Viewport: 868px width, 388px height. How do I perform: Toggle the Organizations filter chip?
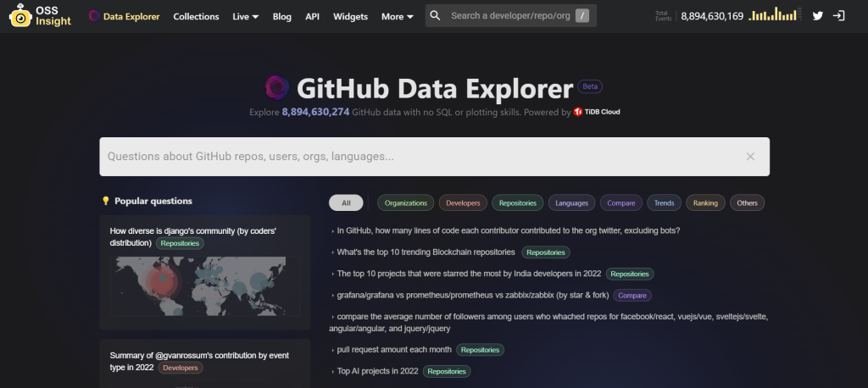pyautogui.click(x=405, y=203)
